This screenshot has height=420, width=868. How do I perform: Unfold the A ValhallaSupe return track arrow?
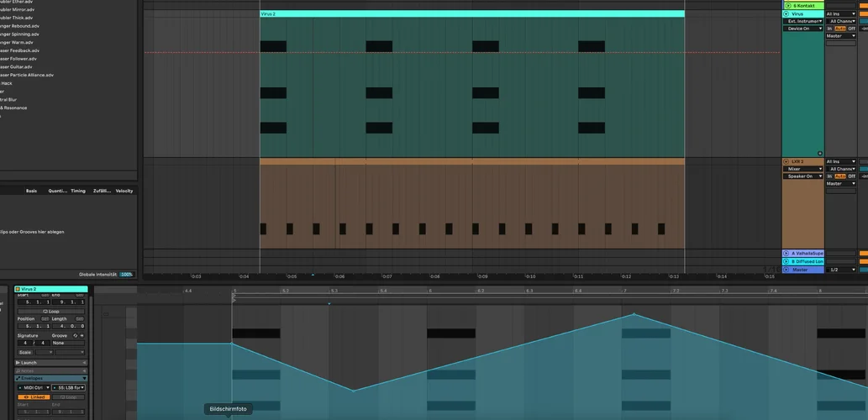(x=786, y=254)
